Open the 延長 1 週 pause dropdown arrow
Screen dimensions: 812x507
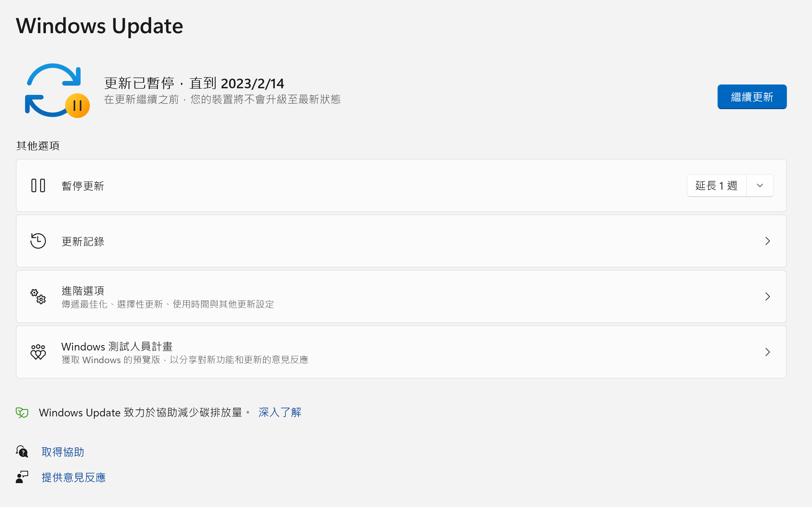[x=760, y=185]
